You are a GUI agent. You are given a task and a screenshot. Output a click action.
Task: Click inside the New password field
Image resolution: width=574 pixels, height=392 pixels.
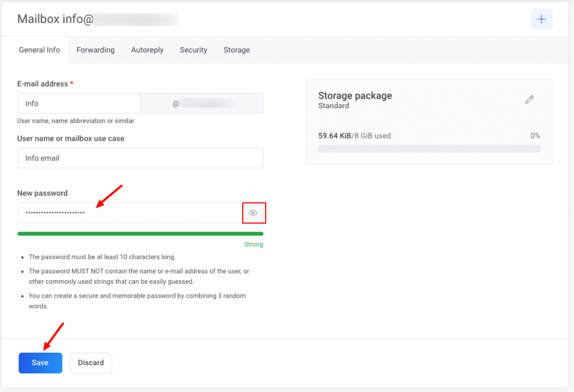(129, 213)
